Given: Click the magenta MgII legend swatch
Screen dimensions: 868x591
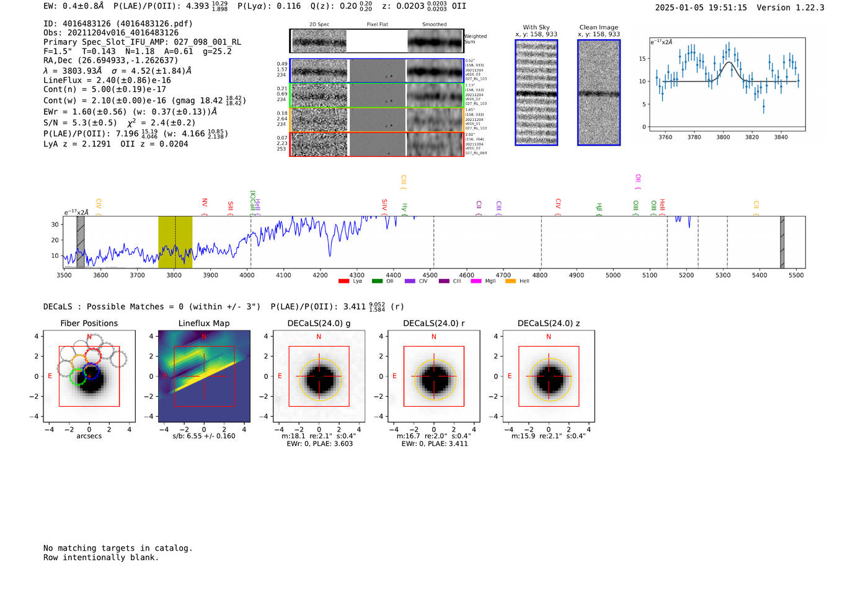Looking at the screenshot, I should point(476,281).
